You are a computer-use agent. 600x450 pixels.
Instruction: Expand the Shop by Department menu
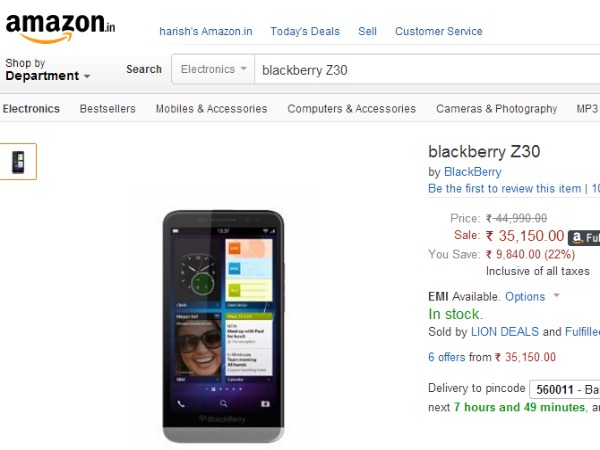pyautogui.click(x=48, y=70)
